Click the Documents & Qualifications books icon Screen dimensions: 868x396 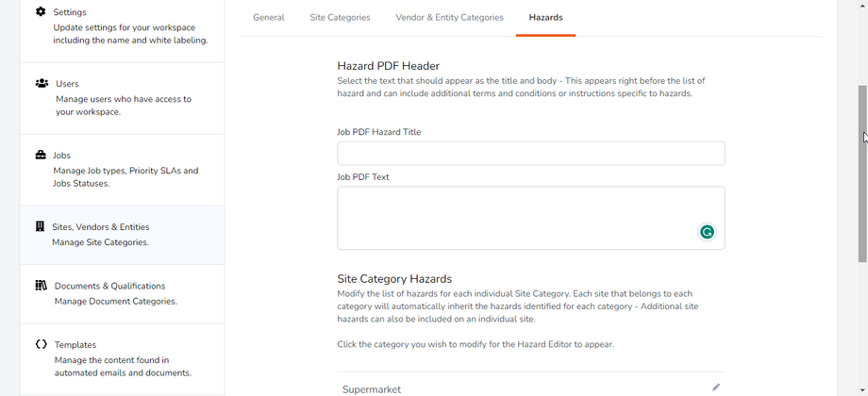pos(41,285)
